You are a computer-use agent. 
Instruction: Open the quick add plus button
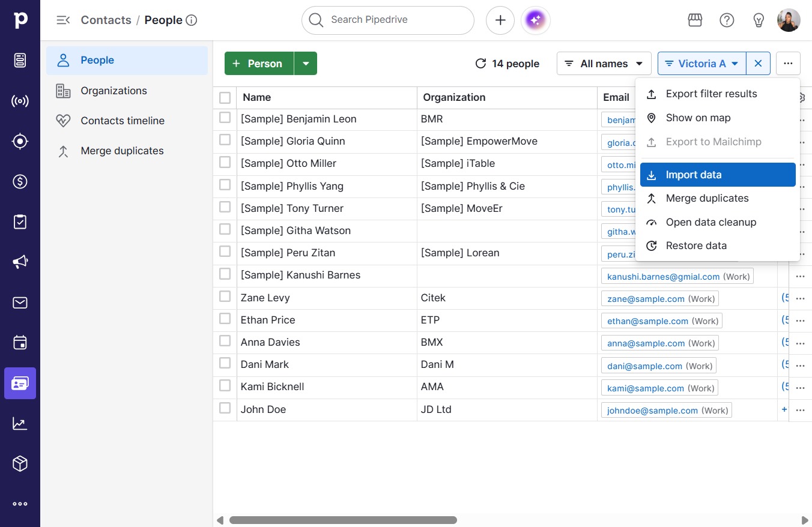(x=500, y=20)
